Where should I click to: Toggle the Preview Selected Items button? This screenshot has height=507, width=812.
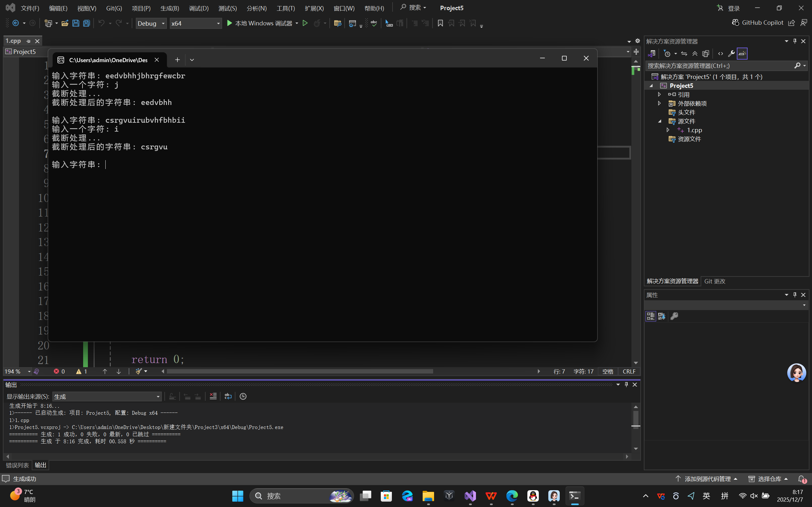742,54
